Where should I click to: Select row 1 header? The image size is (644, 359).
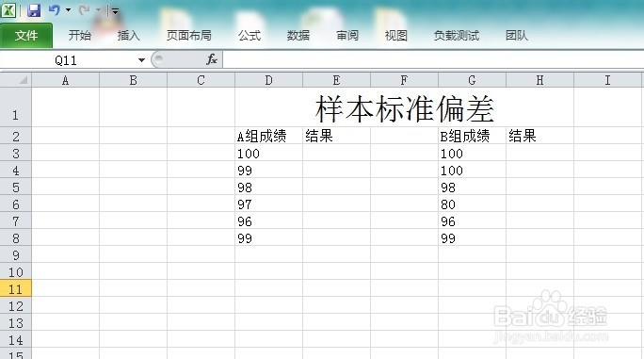point(16,107)
